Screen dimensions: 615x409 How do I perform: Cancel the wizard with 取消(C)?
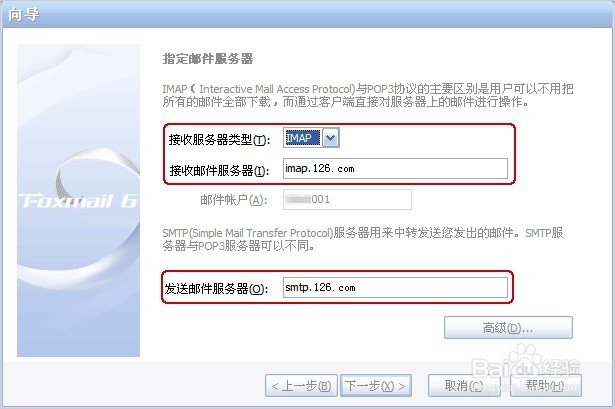pyautogui.click(x=464, y=386)
